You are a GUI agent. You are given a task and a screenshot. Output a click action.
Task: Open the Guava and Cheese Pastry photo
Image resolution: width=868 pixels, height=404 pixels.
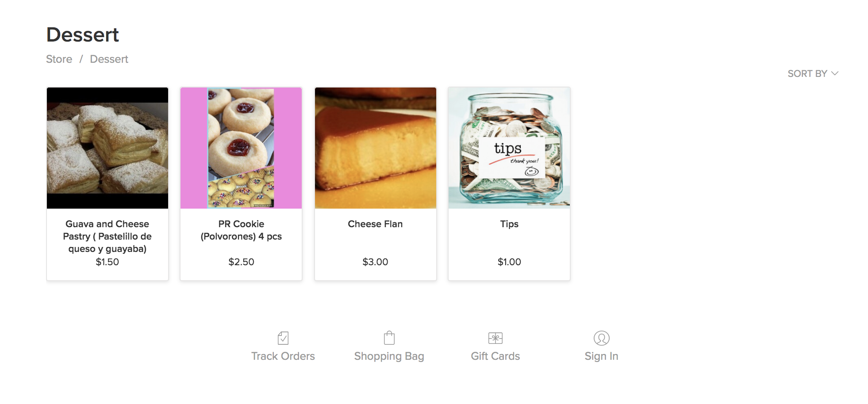[x=108, y=148]
